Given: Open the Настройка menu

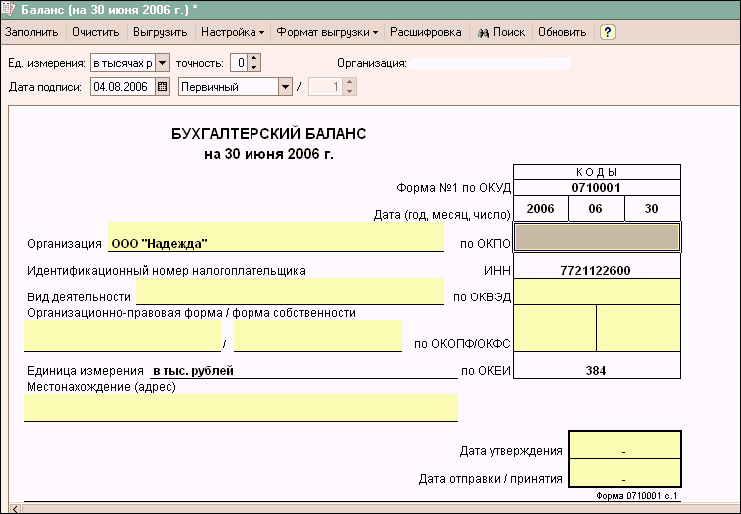Looking at the screenshot, I should point(233,32).
